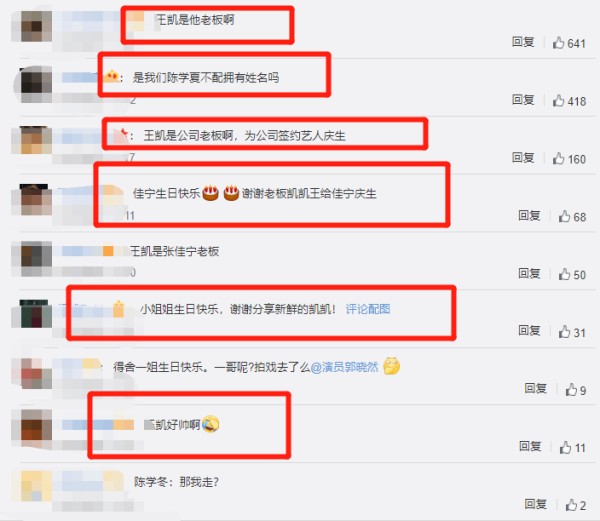Reply to the 那我走 comment

[535, 504]
